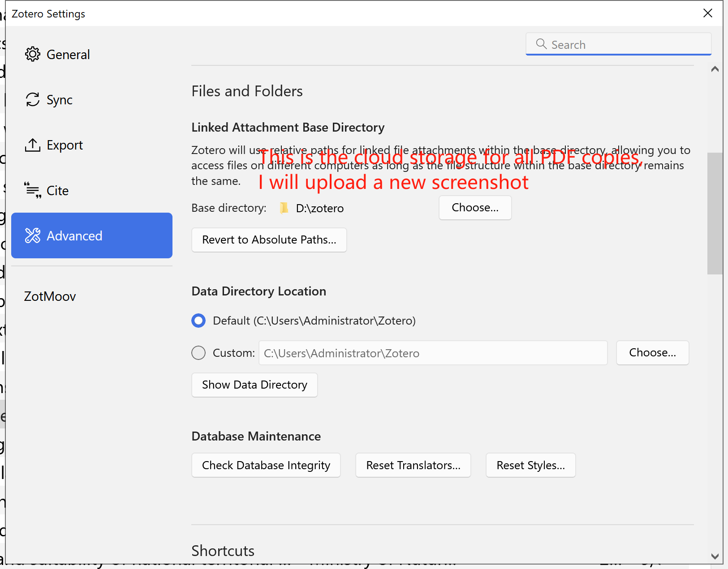This screenshot has width=728, height=569.
Task: Click the scrollbar up arrow
Action: tap(715, 69)
